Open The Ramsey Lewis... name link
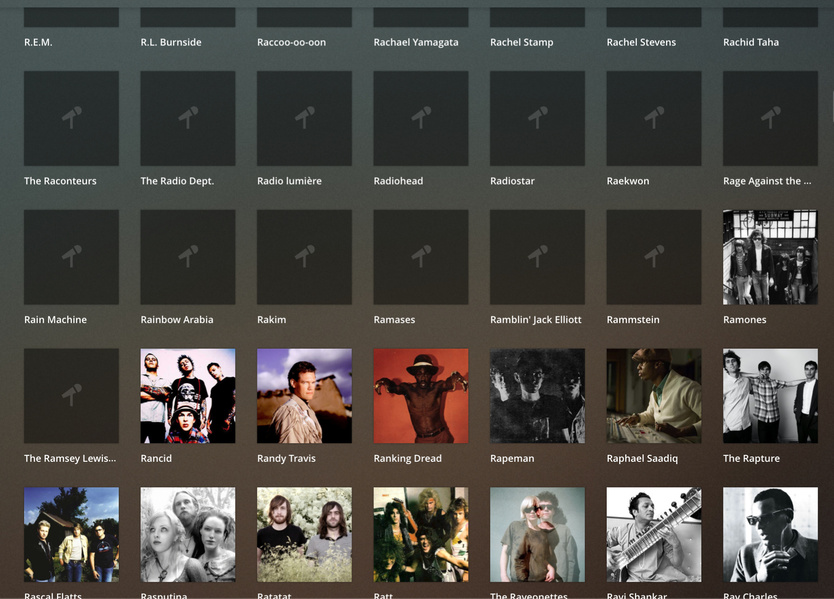Viewport: 834px width, 599px height. pyautogui.click(x=70, y=459)
